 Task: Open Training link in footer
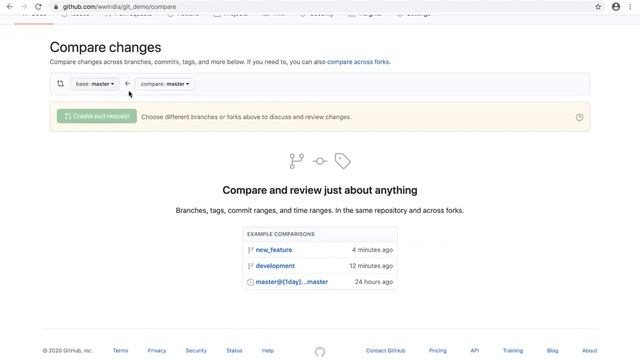(x=513, y=351)
